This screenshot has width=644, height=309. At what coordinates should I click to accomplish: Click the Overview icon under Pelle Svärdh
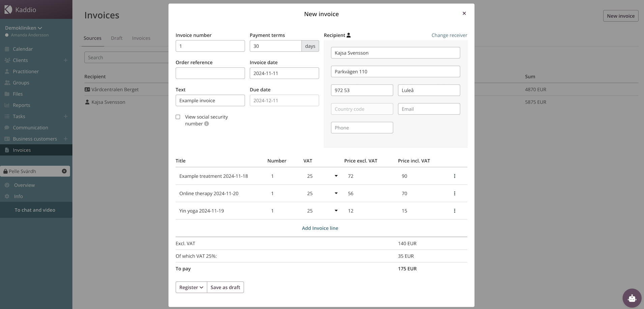[x=7, y=185]
